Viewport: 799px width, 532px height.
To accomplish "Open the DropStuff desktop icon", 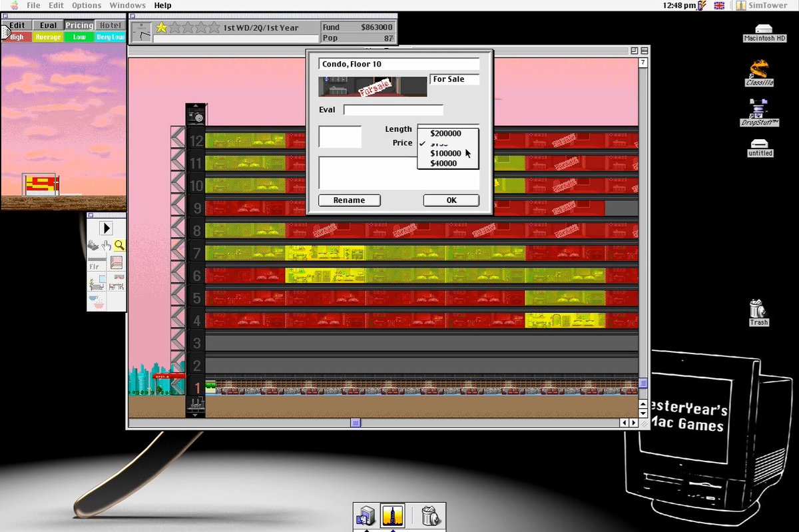I will (759, 113).
